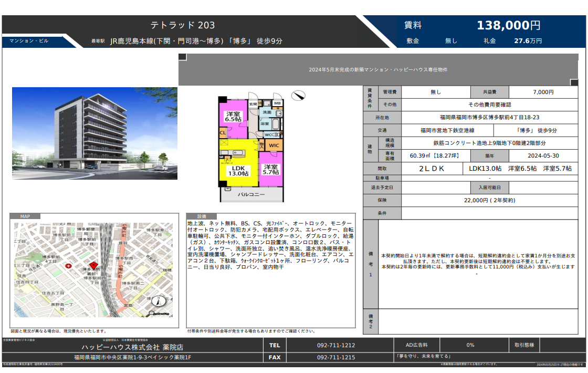Screen dimensions: 588x373
Task: Open the neighborhood map image
Action: (94, 270)
